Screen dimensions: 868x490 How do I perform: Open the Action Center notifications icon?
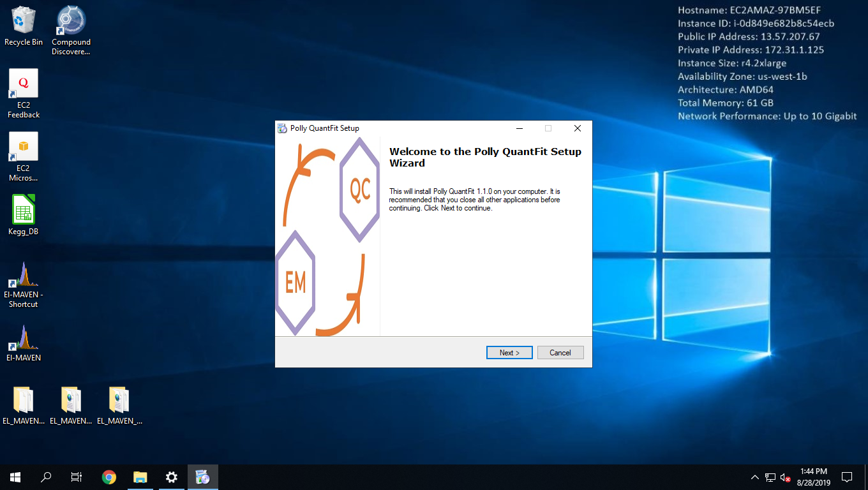[847, 477]
